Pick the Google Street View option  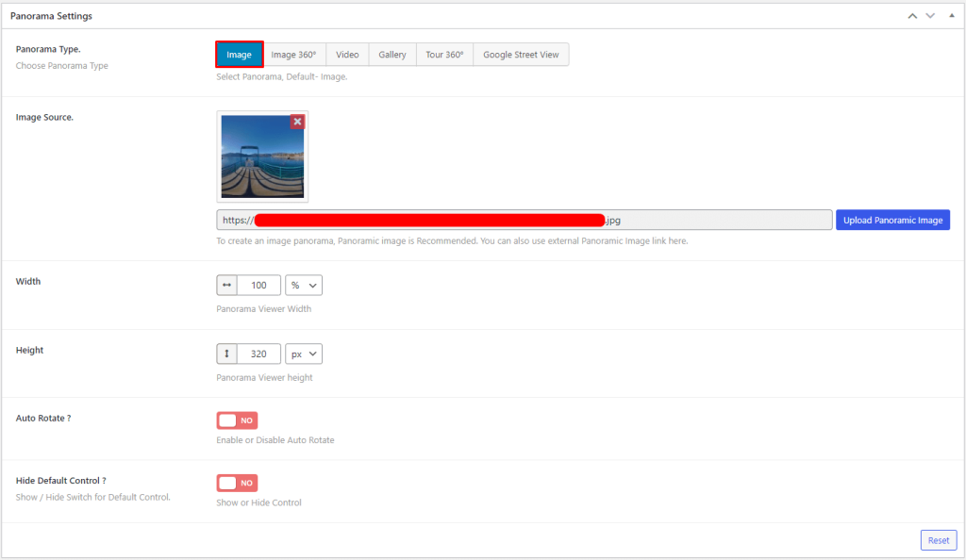click(x=521, y=54)
